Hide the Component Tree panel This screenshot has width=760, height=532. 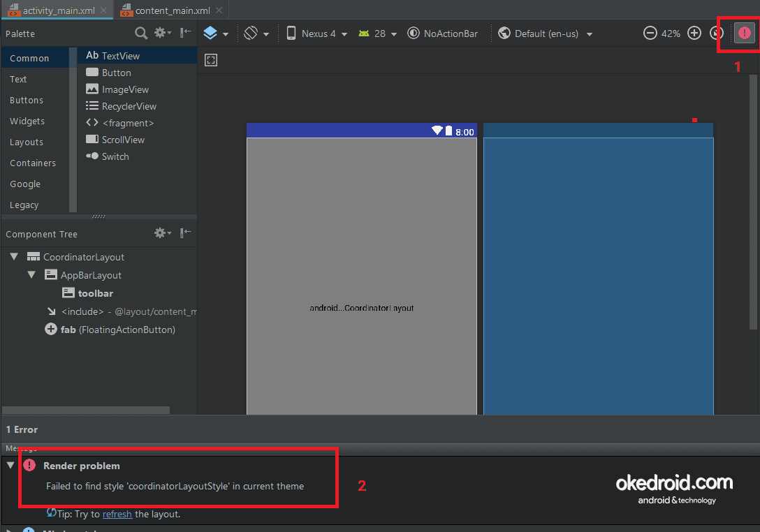pyautogui.click(x=186, y=233)
